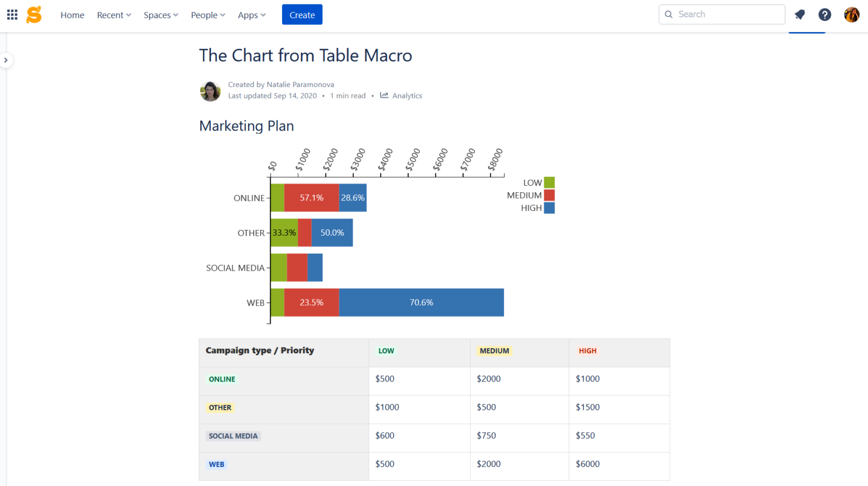Image resolution: width=868 pixels, height=486 pixels.
Task: Open the Apps dropdown
Action: tap(251, 15)
